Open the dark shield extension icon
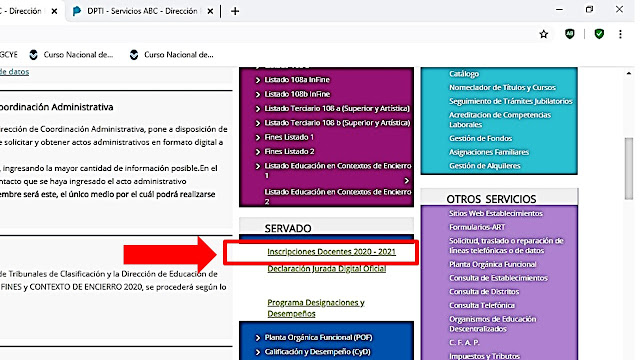Viewport: 640px width, 360px height. tap(569, 34)
